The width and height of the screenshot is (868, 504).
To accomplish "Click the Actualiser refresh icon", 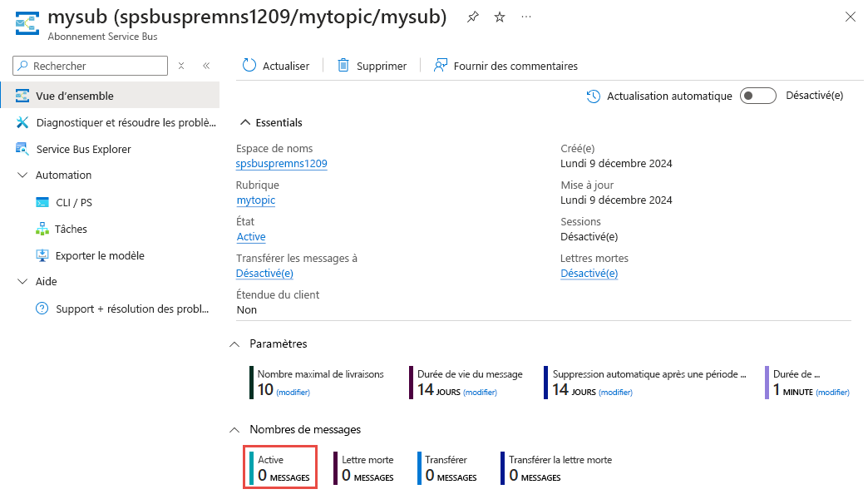I will click(x=249, y=66).
